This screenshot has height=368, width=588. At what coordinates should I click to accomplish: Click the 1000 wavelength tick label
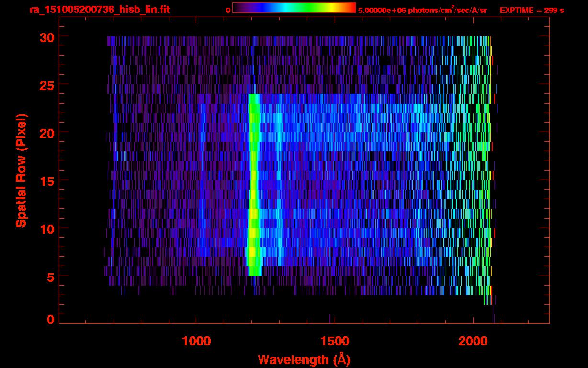click(x=196, y=341)
